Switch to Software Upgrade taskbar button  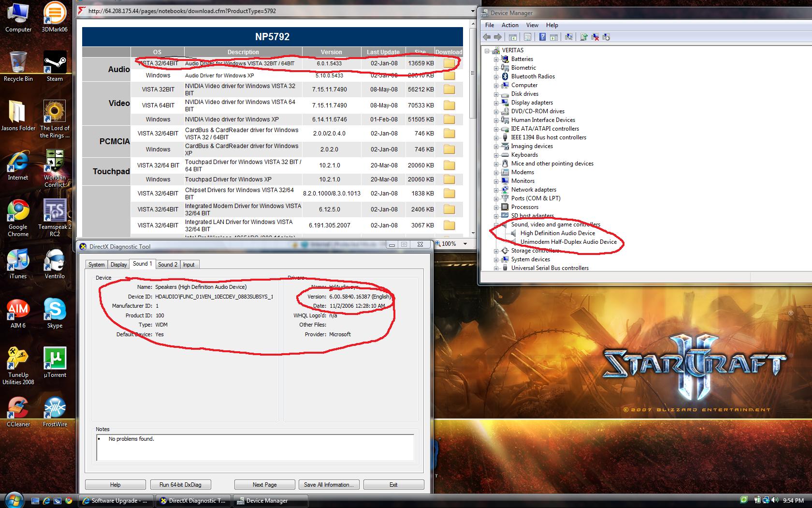point(116,501)
